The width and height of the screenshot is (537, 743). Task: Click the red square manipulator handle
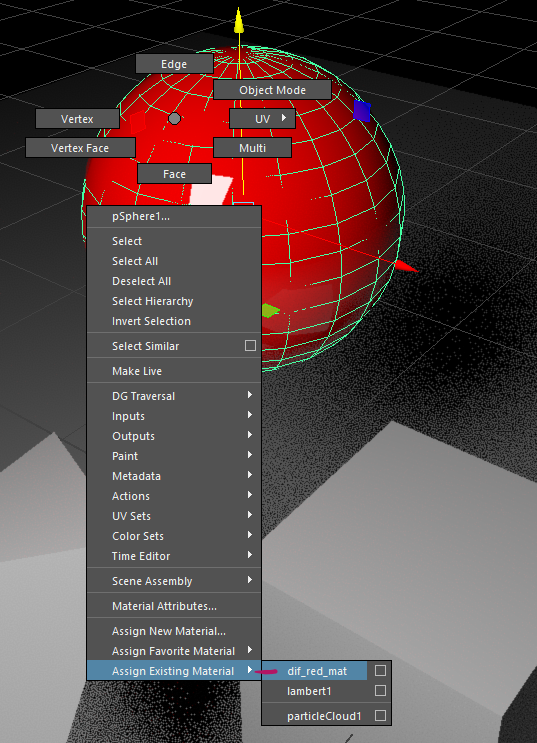(138, 122)
